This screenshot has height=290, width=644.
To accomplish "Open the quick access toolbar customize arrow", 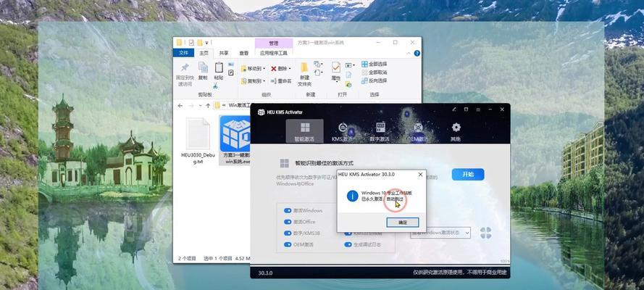I will point(207,42).
